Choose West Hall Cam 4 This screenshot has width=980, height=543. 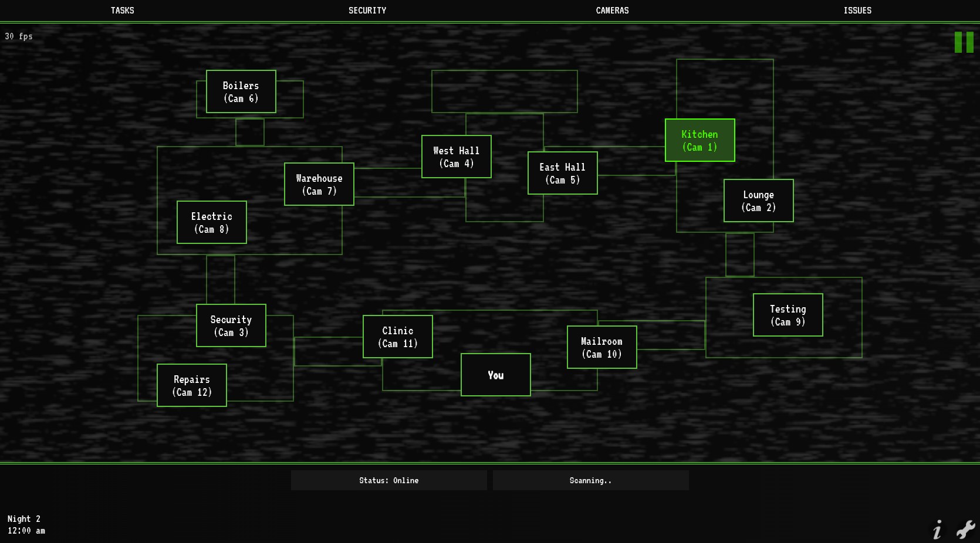click(x=456, y=157)
